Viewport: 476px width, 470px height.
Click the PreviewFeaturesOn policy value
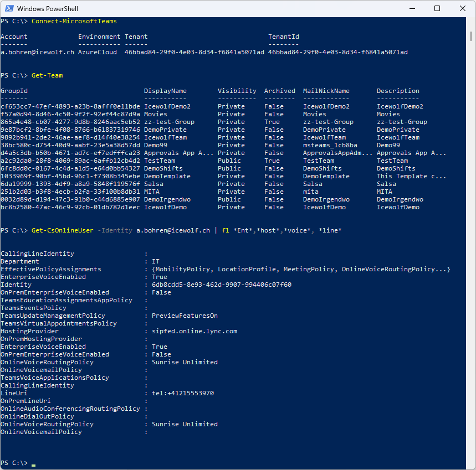[x=185, y=316]
